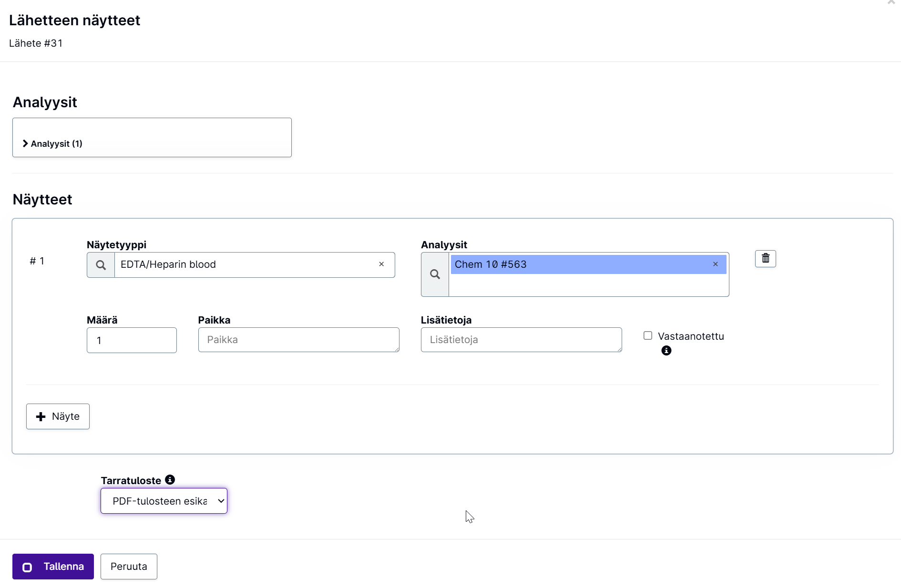Click the Paikka input field

(299, 340)
